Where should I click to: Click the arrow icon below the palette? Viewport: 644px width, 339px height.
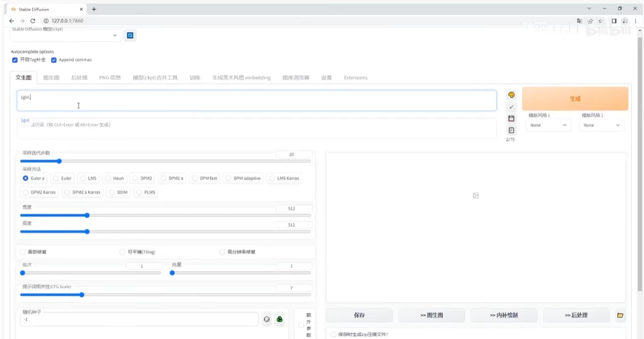(x=511, y=107)
